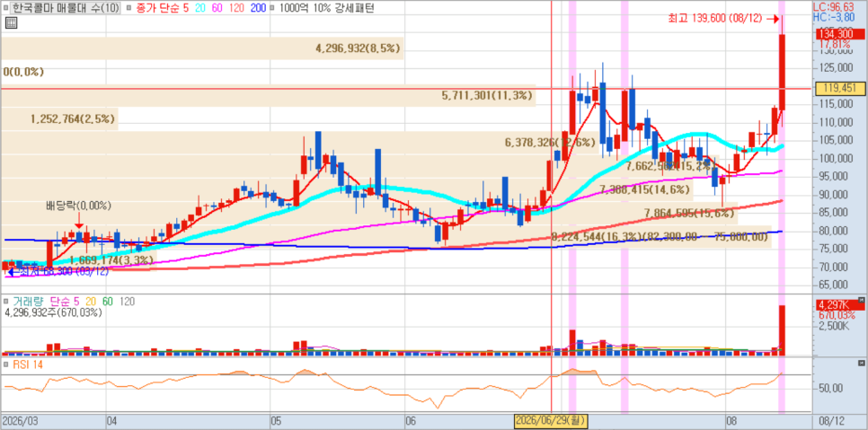Click the 4,296,932주(670.03%) volume readout
This screenshot has height=430, width=868.
click(x=53, y=312)
